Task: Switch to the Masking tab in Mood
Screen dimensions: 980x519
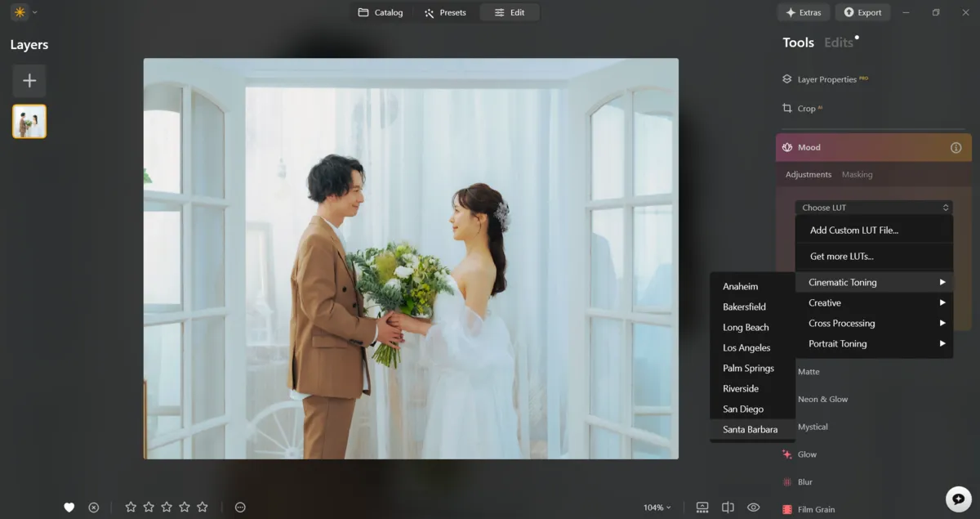Action: 855,174
